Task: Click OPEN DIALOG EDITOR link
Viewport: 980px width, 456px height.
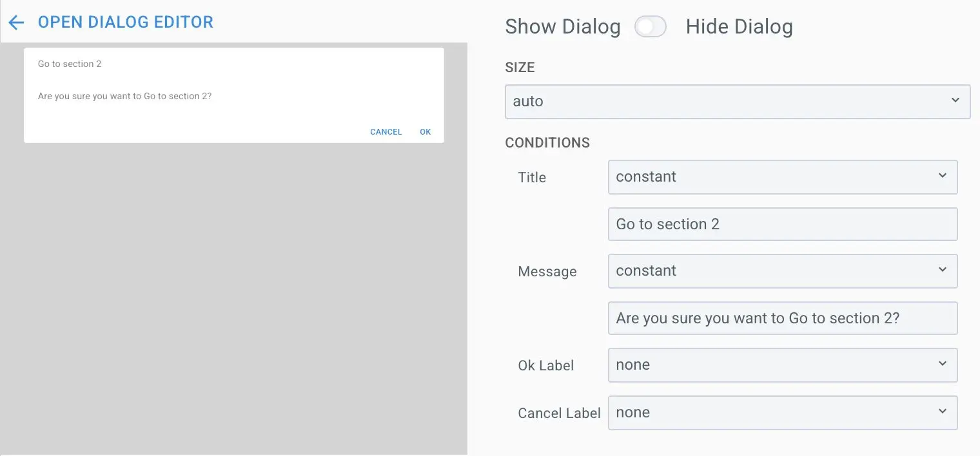Action: tap(125, 21)
